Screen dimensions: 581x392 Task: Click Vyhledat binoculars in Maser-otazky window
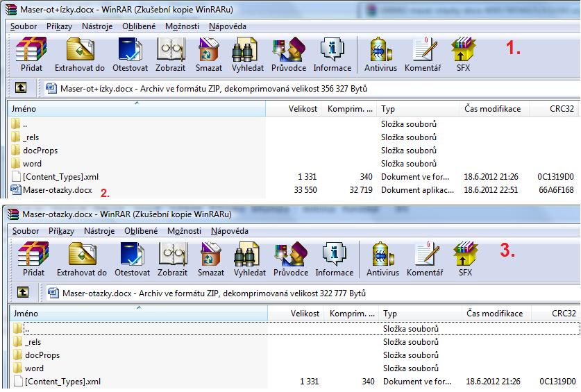[x=250, y=259]
